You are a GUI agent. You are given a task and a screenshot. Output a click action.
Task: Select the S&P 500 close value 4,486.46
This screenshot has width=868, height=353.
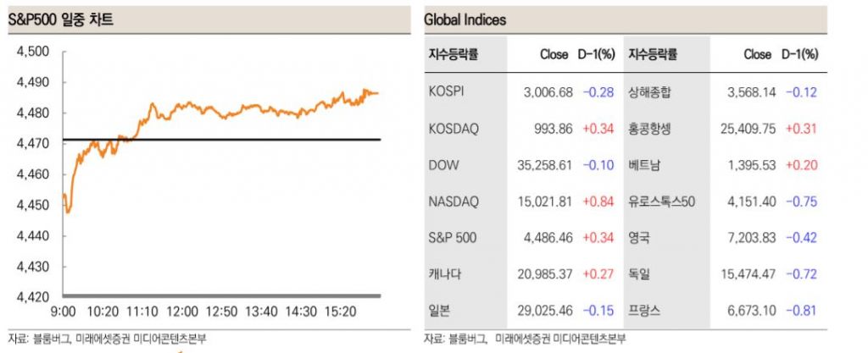pyautogui.click(x=549, y=238)
